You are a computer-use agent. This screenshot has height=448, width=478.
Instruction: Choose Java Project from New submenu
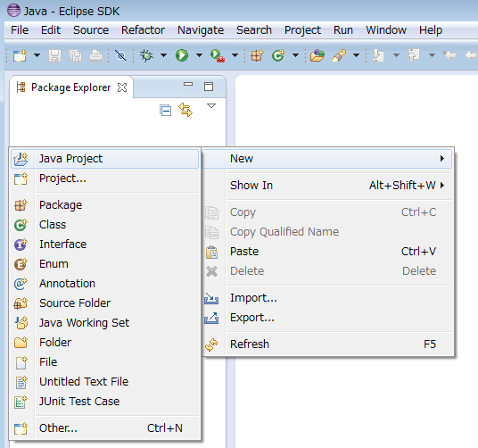point(105,159)
